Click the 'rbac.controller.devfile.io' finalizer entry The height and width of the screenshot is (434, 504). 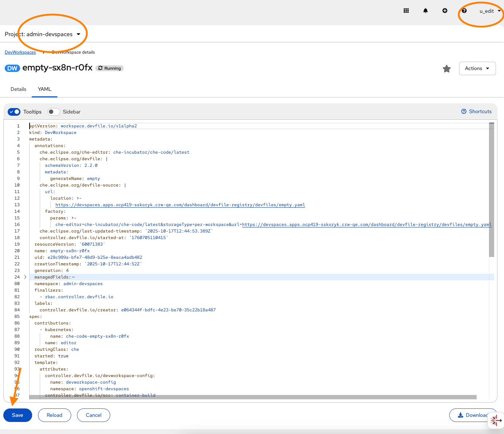79,297
